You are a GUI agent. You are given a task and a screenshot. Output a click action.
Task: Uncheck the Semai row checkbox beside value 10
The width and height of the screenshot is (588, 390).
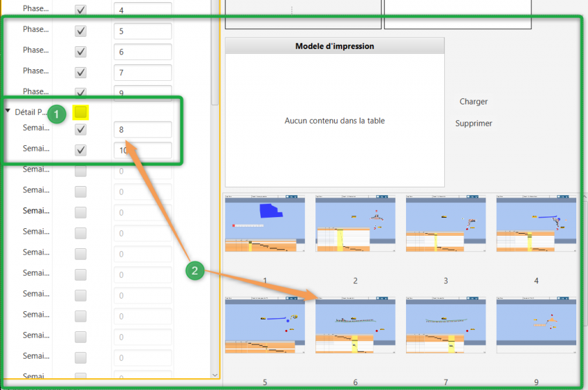(81, 150)
